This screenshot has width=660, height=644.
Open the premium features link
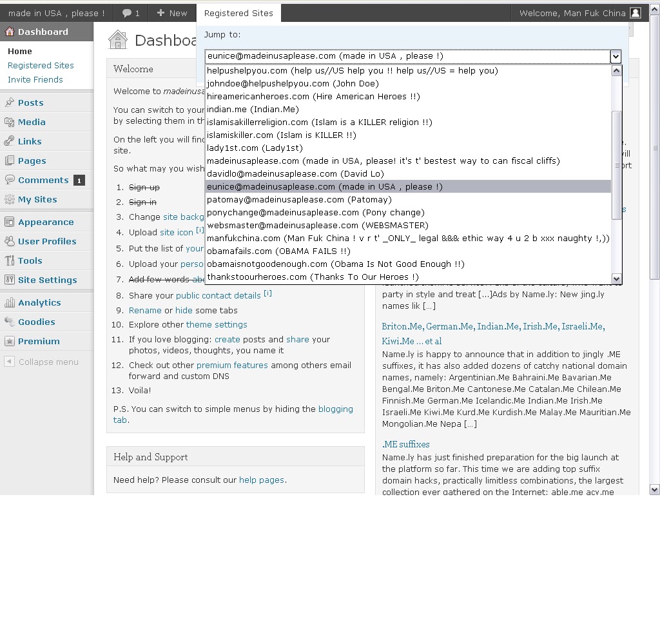click(x=232, y=365)
